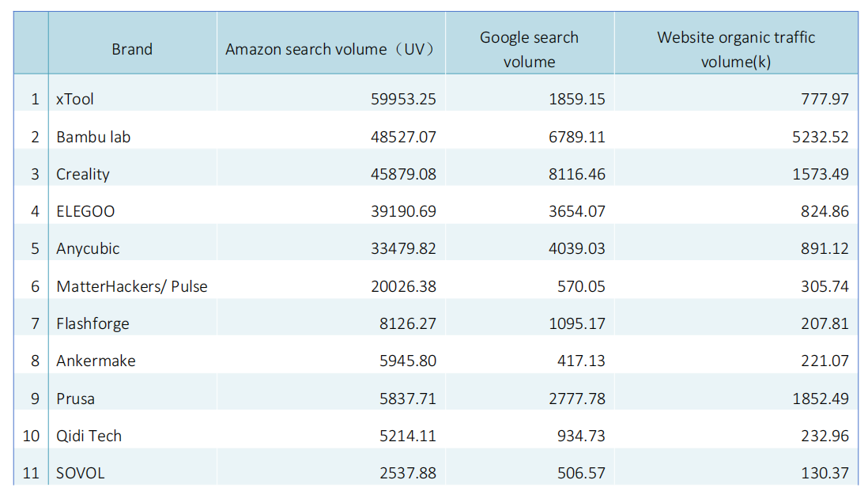Select the MatterHackers/ Pulse cell
This screenshot has height=495, width=868.
131,286
